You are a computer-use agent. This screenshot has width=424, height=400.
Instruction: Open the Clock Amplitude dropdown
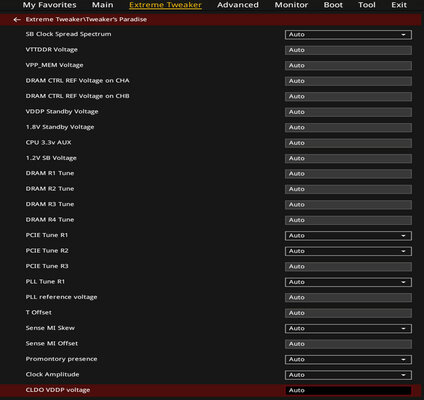tap(348, 375)
